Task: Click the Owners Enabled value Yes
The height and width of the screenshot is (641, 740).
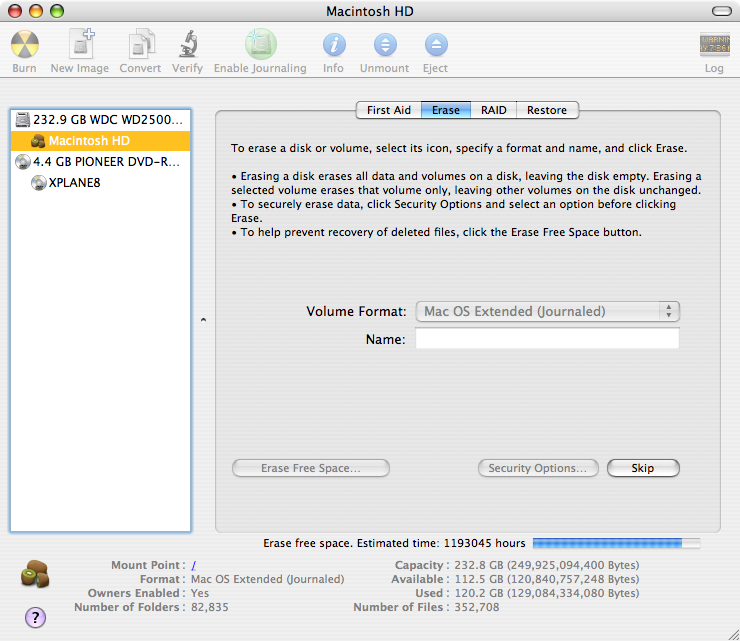Action: click(x=200, y=593)
